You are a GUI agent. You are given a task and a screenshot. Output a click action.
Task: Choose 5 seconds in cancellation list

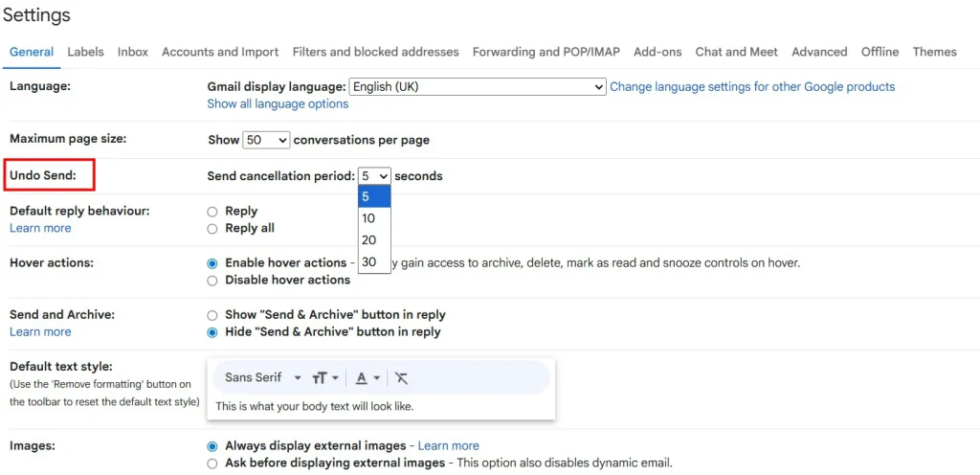pos(374,197)
